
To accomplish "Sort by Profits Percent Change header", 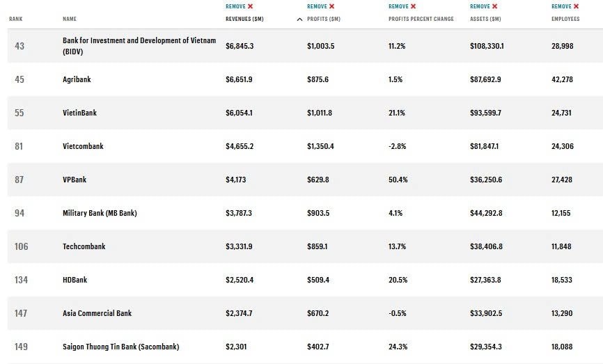I will pos(421,19).
